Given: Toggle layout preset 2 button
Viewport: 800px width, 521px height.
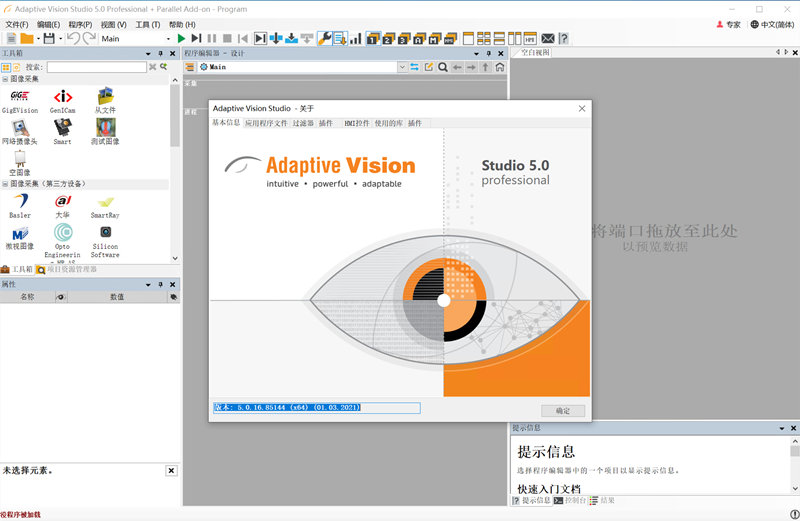Looking at the screenshot, I should point(389,38).
